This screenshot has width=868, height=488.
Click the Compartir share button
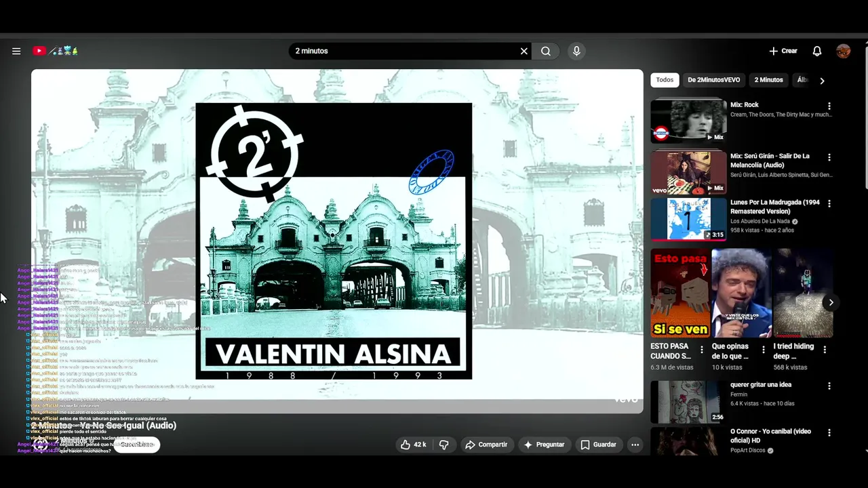486,445
